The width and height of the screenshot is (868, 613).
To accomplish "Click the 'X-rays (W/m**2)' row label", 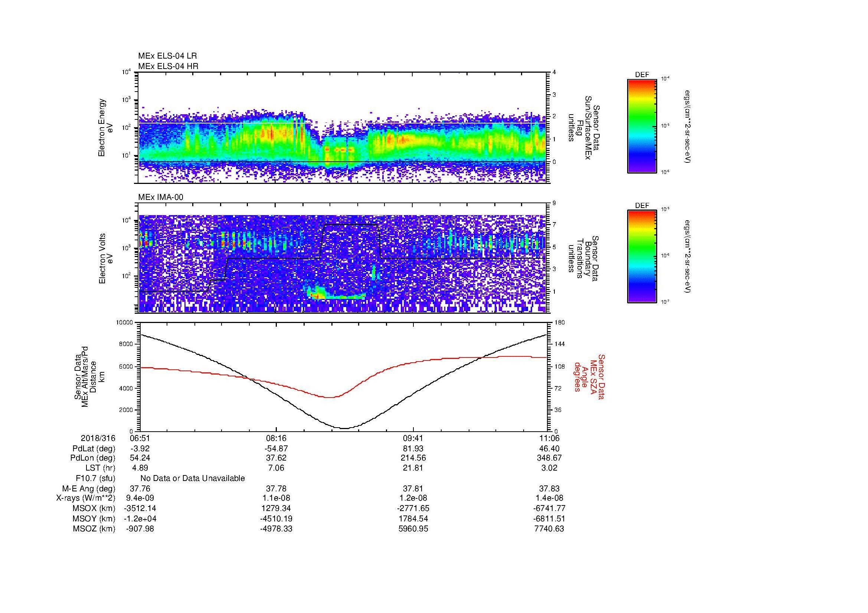I will click(86, 498).
